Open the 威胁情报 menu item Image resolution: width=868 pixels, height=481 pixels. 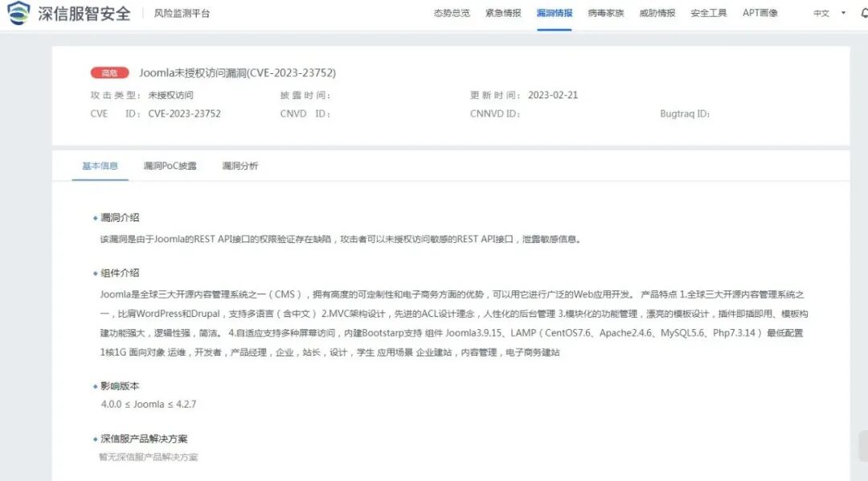pyautogui.click(x=657, y=13)
